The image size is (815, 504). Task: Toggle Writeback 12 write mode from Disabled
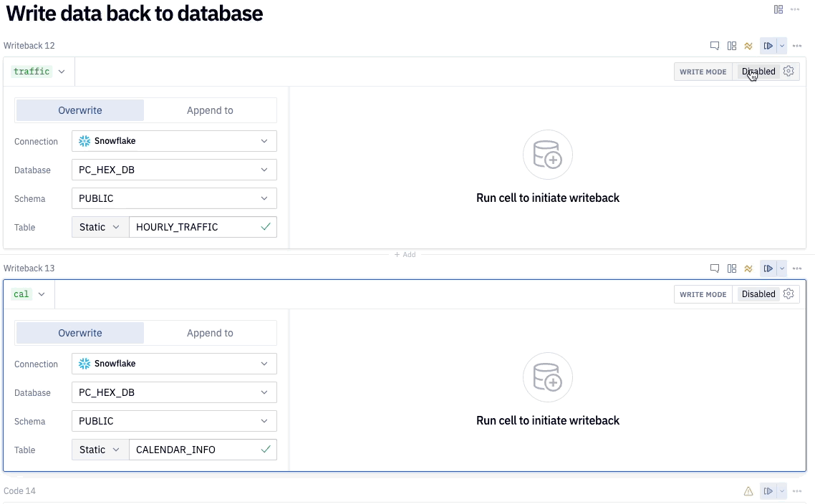click(758, 72)
